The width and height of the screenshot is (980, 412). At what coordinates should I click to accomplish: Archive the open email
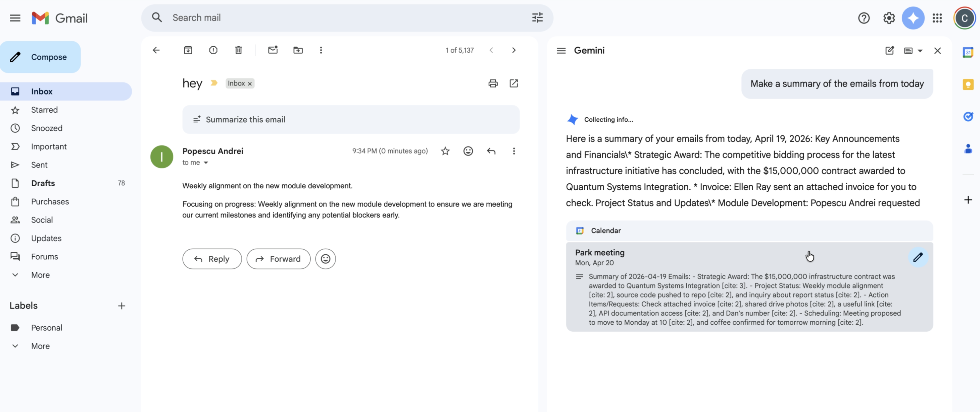188,50
